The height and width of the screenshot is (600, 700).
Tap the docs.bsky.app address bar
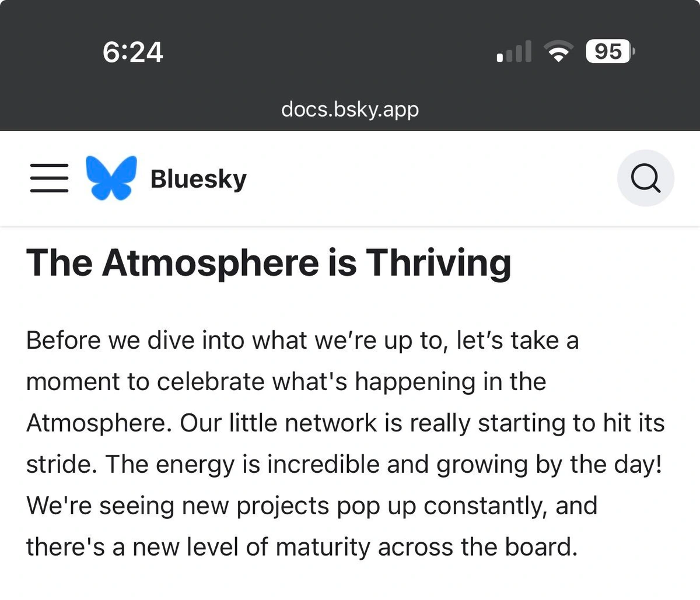(x=350, y=109)
